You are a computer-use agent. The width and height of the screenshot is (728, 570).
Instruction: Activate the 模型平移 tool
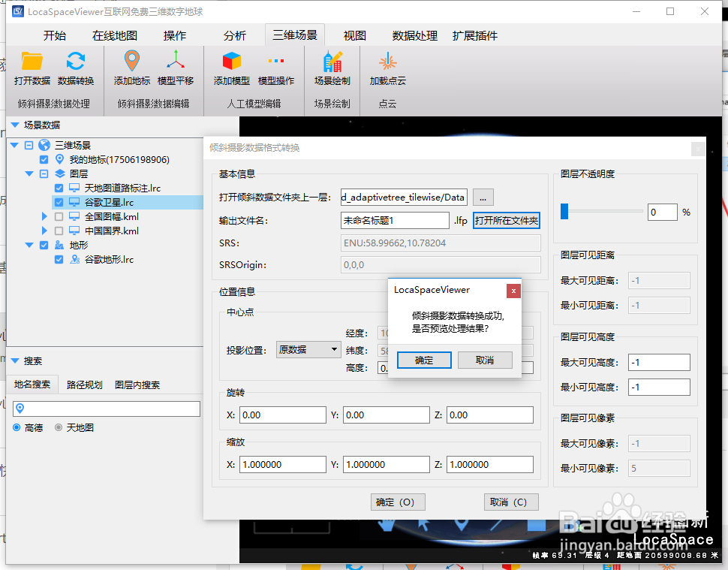[177, 68]
